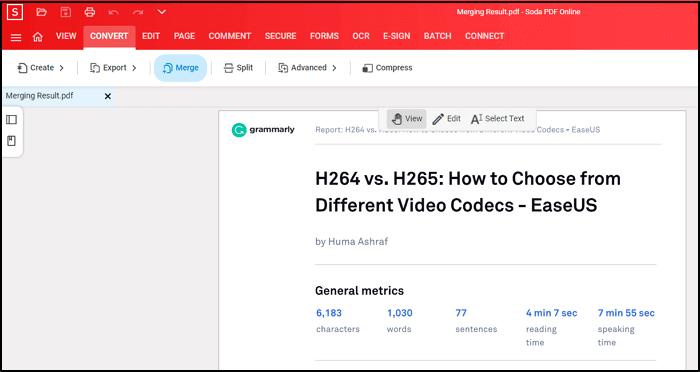This screenshot has width=700, height=372.
Task: Click the Export toolbar button
Action: coord(108,68)
